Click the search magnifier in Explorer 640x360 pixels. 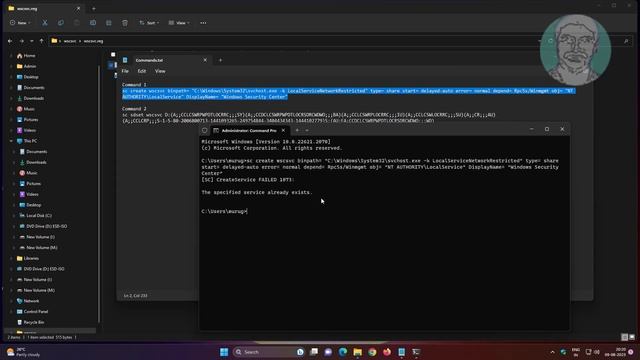coord(626,41)
